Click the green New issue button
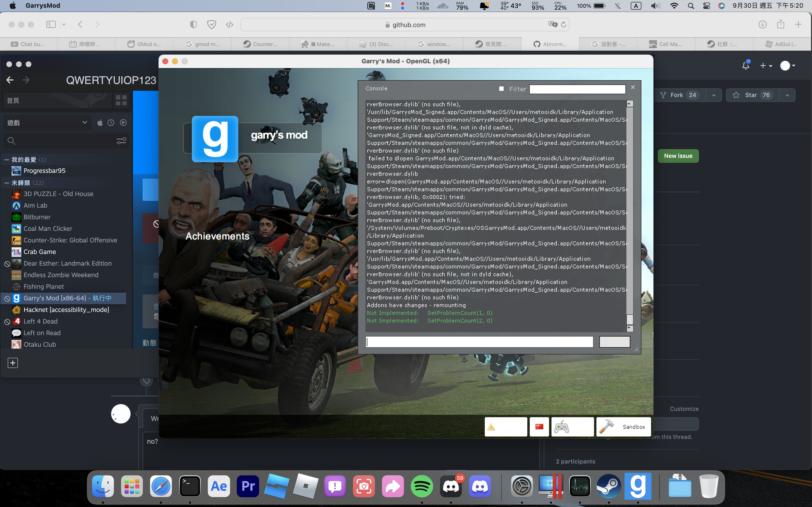The image size is (812, 507). pyautogui.click(x=678, y=156)
